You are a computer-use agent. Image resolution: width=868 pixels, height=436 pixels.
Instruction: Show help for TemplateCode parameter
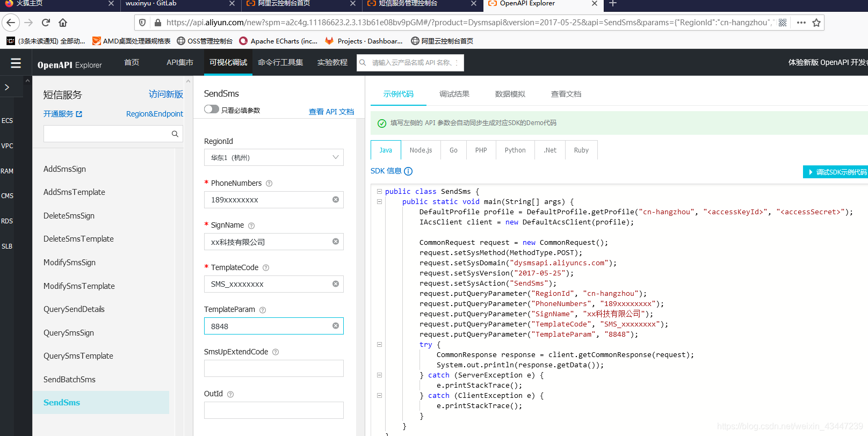[266, 268]
